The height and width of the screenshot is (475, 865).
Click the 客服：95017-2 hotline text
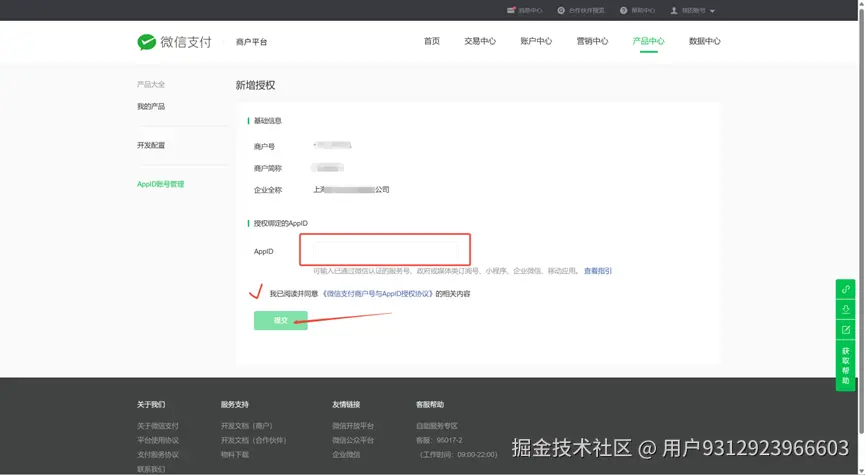coord(439,440)
